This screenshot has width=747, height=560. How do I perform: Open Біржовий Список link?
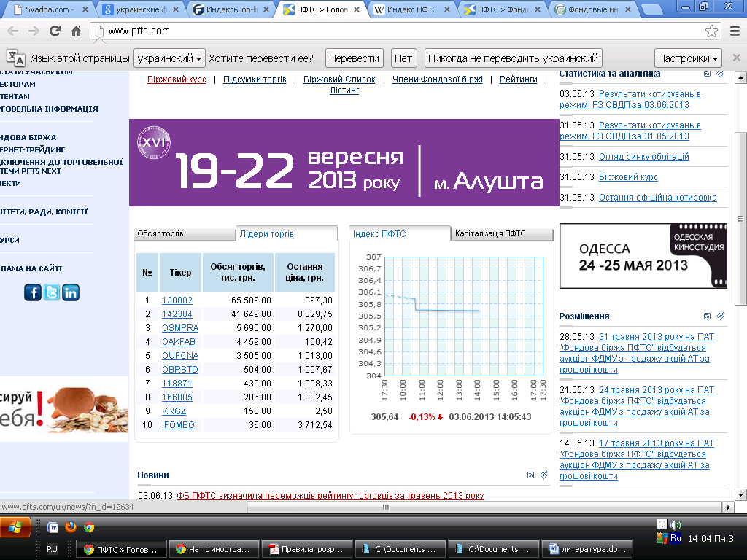[x=339, y=79]
